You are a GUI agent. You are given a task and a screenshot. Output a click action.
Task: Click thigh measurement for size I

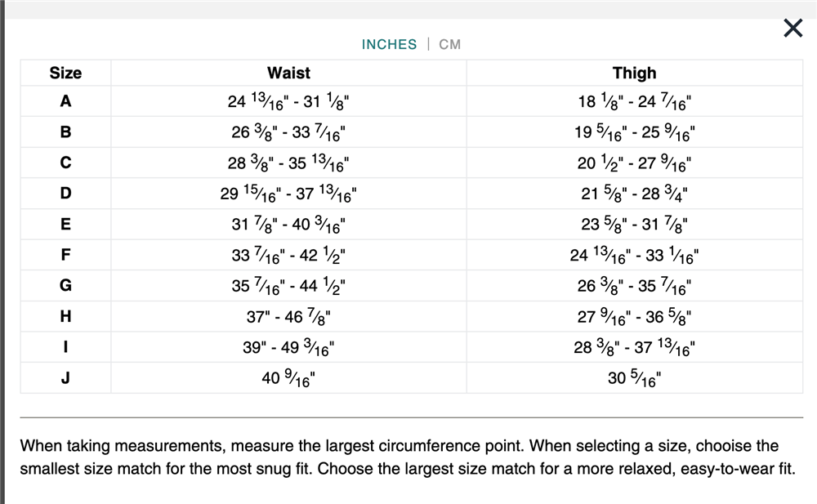coord(634,347)
